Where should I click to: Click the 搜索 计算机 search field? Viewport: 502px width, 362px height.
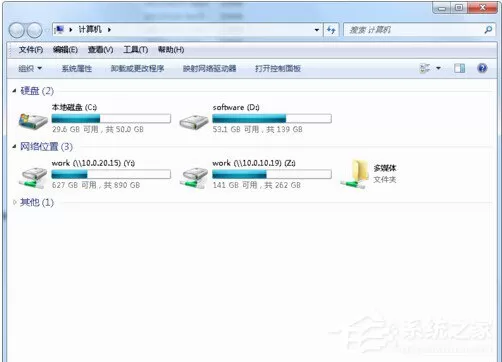click(413, 30)
